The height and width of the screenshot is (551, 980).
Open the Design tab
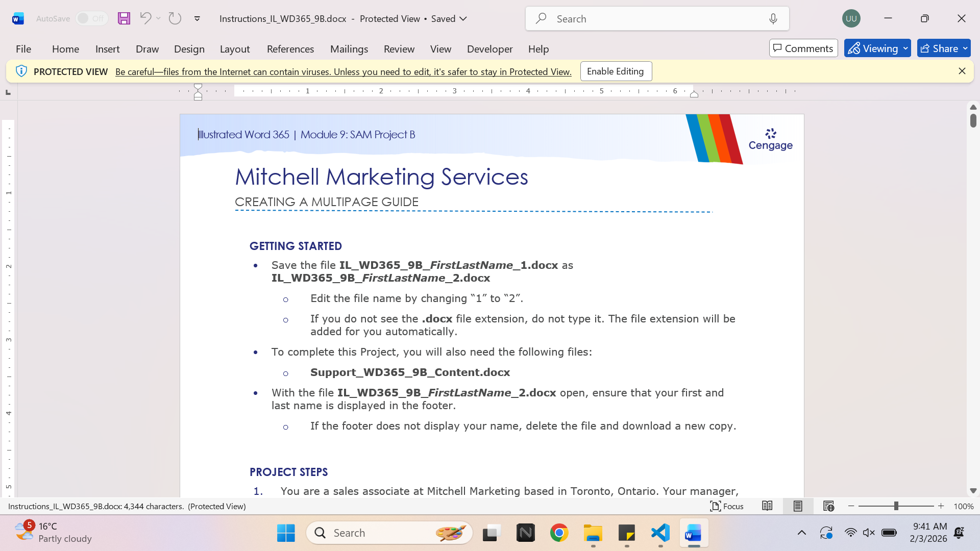pyautogui.click(x=189, y=49)
